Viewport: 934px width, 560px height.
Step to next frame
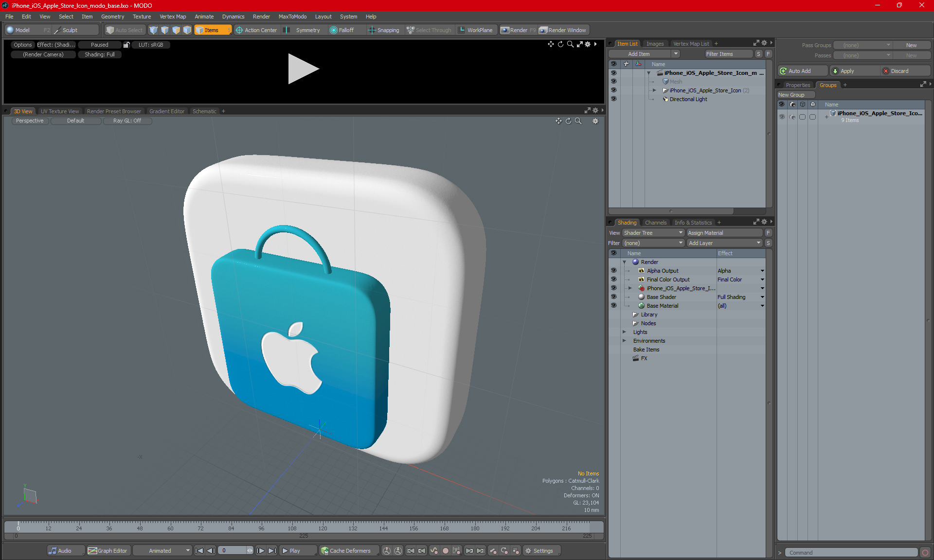coord(261,551)
